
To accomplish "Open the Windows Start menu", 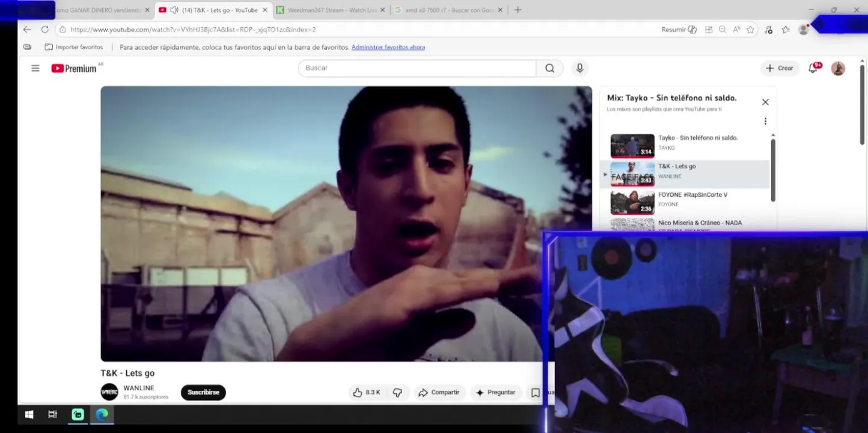I will [28, 414].
